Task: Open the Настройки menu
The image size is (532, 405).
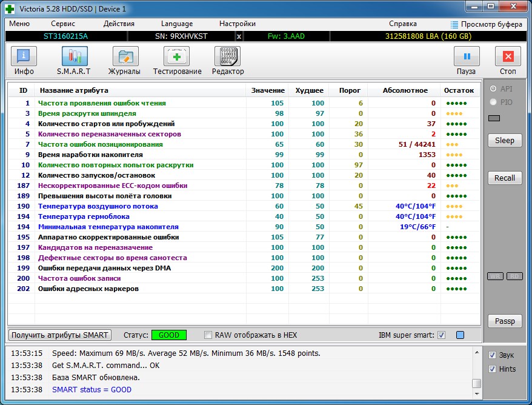Action: click(x=237, y=24)
